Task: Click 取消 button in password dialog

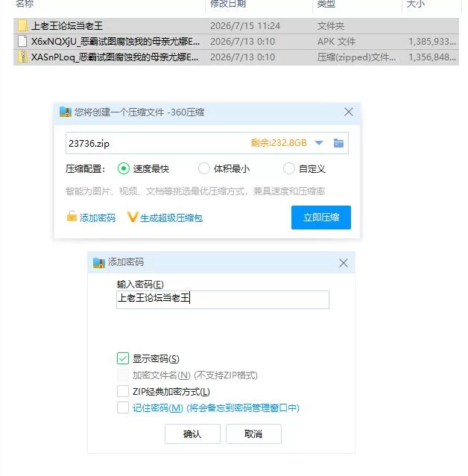Action: pos(253,434)
